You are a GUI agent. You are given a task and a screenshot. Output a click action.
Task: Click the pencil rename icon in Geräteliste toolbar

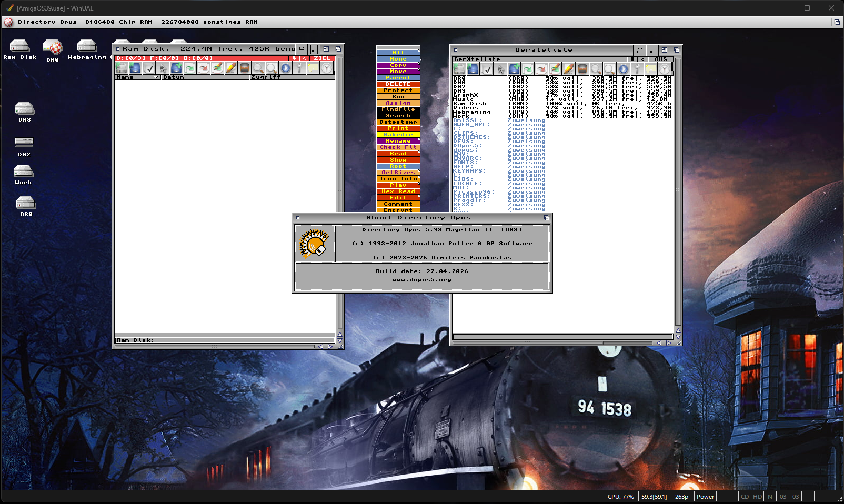(568, 69)
